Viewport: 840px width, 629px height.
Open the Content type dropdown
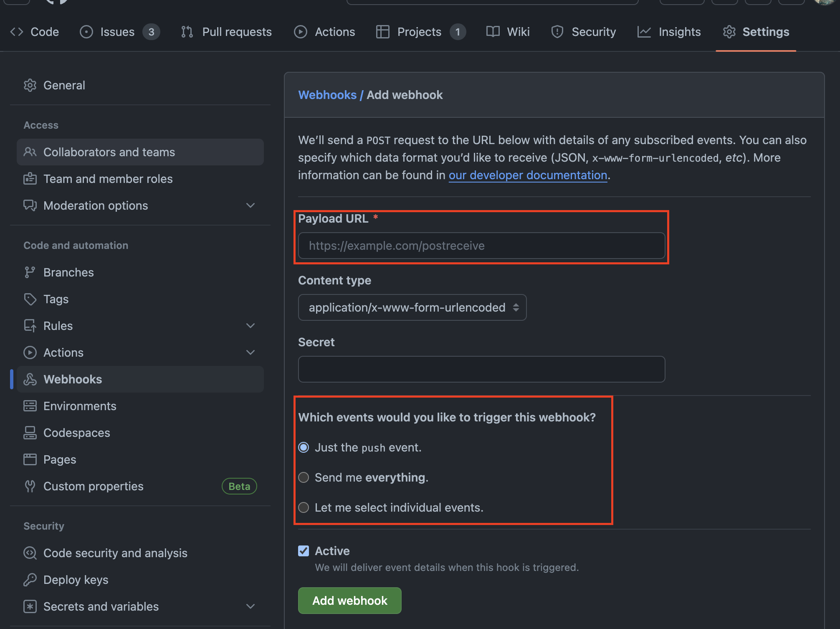coord(412,307)
